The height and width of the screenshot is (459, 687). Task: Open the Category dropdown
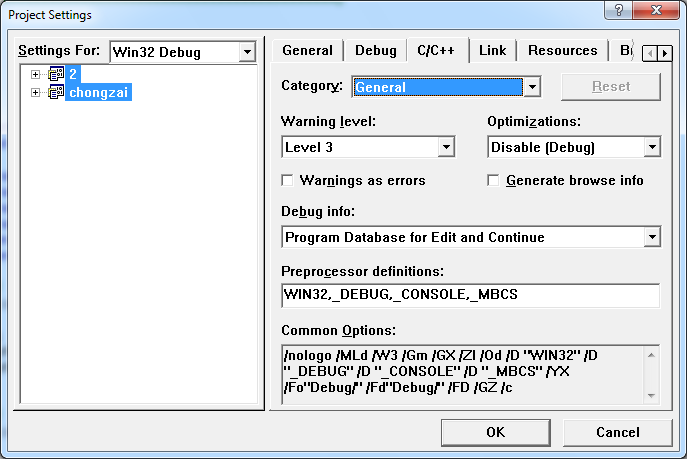click(532, 87)
